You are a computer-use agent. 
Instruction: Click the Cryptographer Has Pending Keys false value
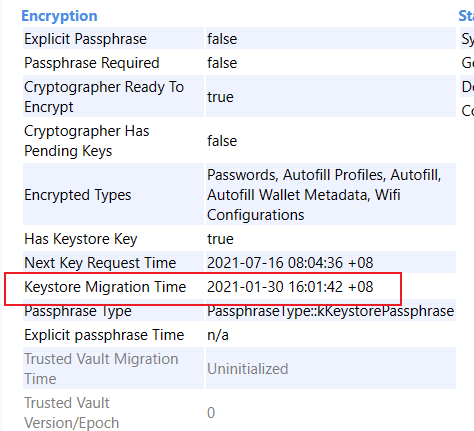point(222,141)
